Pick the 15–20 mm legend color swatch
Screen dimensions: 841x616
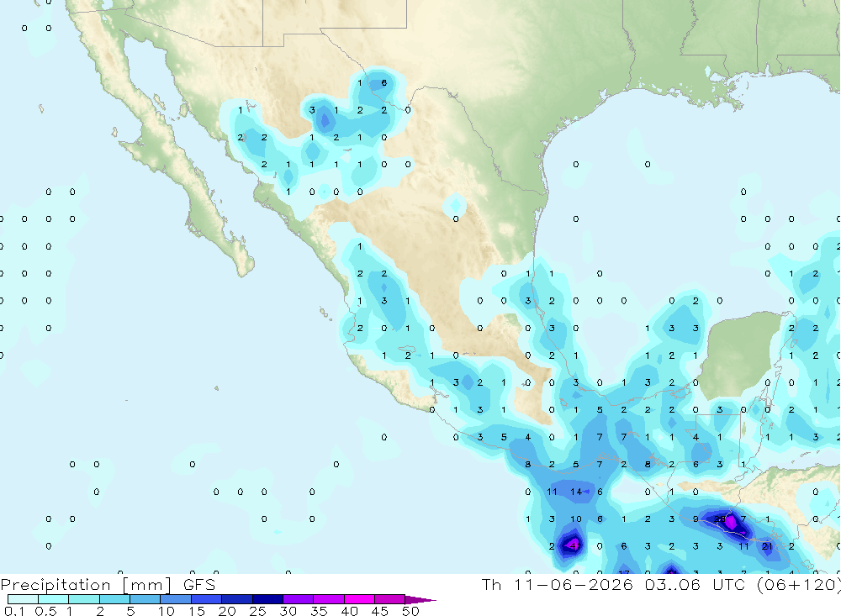pos(207,599)
